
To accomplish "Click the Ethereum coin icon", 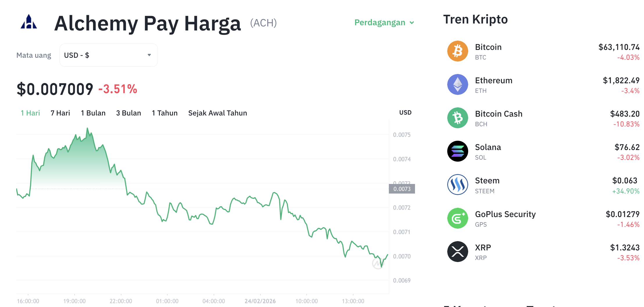I will (457, 84).
